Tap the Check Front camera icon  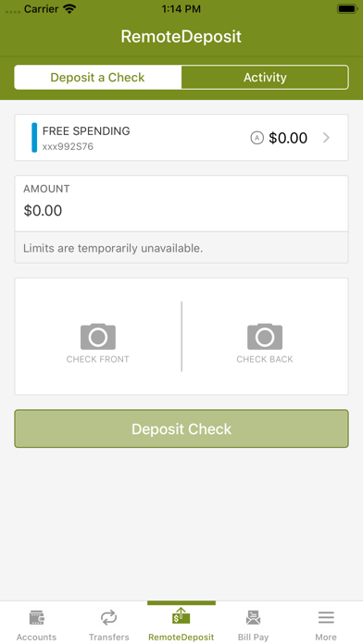tap(98, 337)
